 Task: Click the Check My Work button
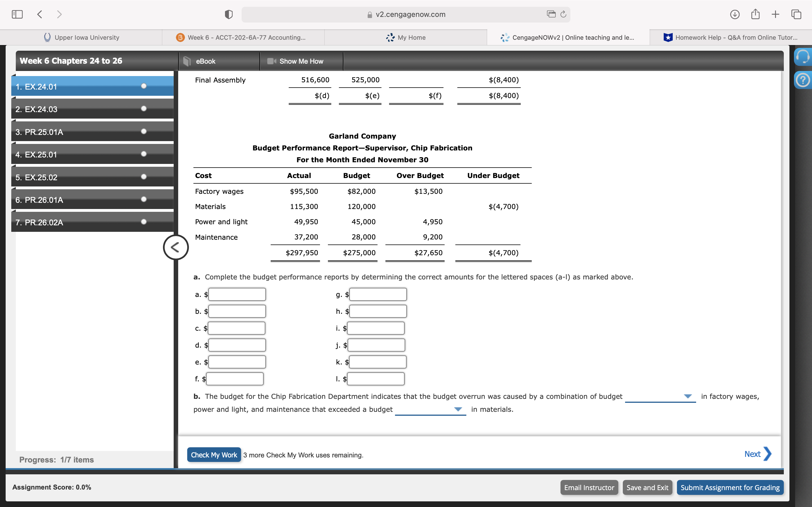[x=214, y=455]
